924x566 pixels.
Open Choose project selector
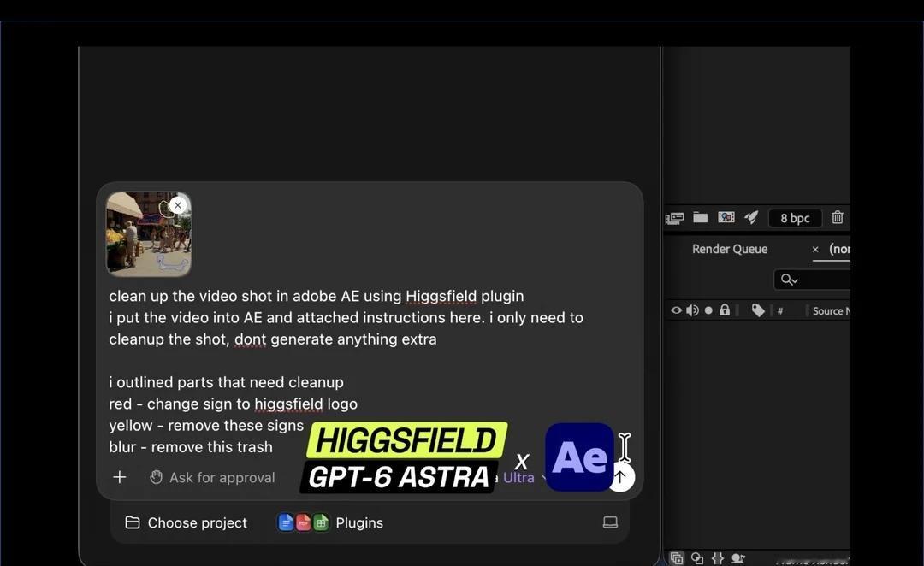click(187, 523)
